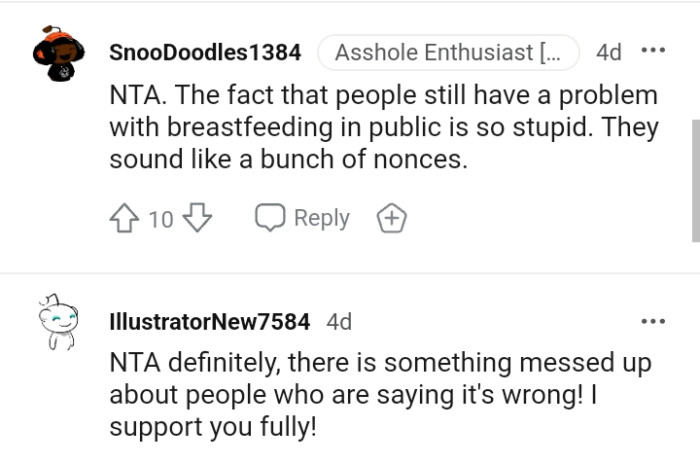Reply to SnooDoodles1384's comment

302,218
